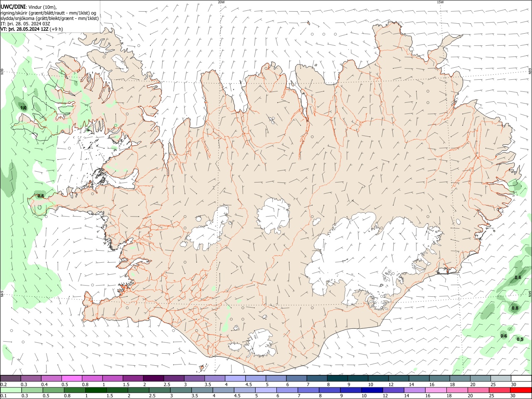This screenshot has width=532, height=399.
Task: Pick the darkest purple upper-row swatch at 2
Action: pyautogui.click(x=153, y=378)
